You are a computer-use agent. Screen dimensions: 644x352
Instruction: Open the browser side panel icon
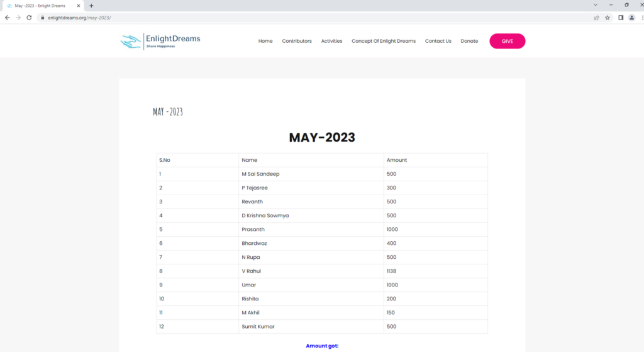[621, 18]
